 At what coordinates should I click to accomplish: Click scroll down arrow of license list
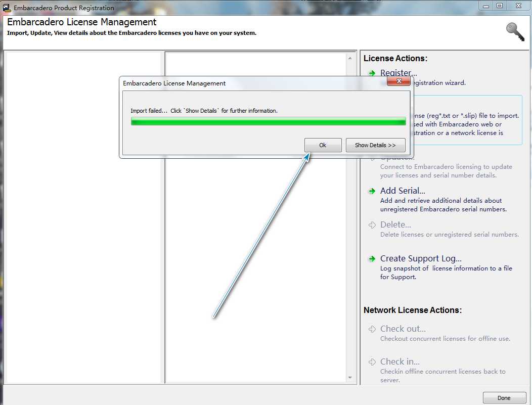pos(350,378)
